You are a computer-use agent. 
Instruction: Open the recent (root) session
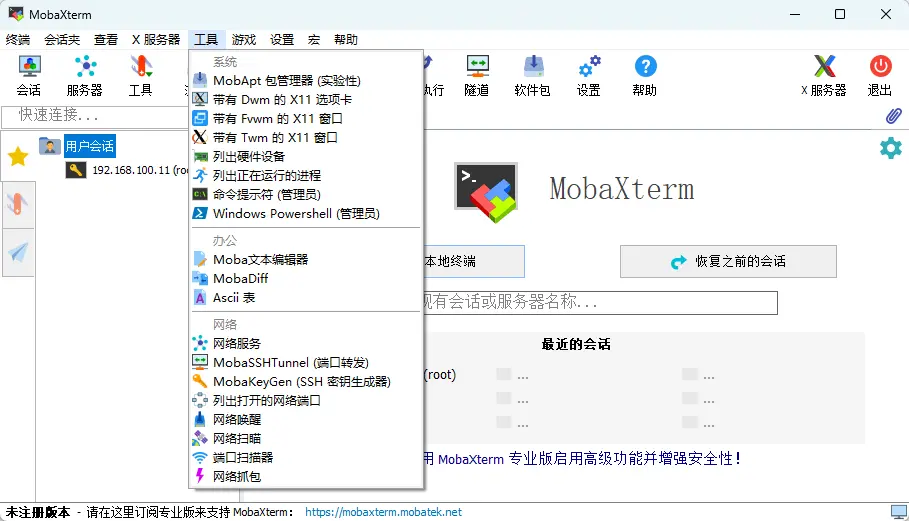[x=441, y=375]
